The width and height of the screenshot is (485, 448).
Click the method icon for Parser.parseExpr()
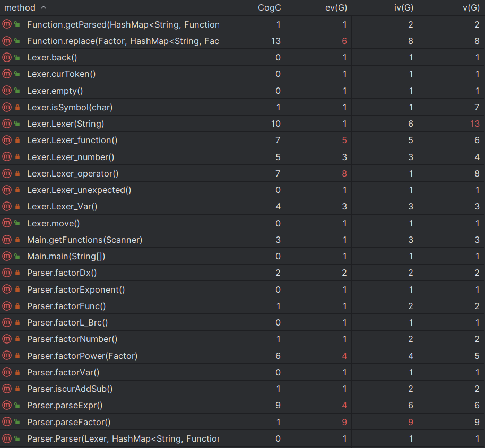[x=7, y=405]
